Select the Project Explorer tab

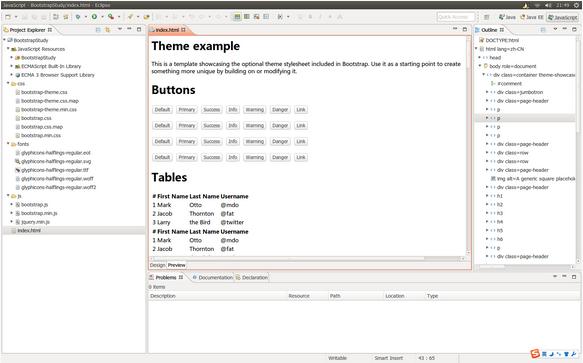click(28, 30)
